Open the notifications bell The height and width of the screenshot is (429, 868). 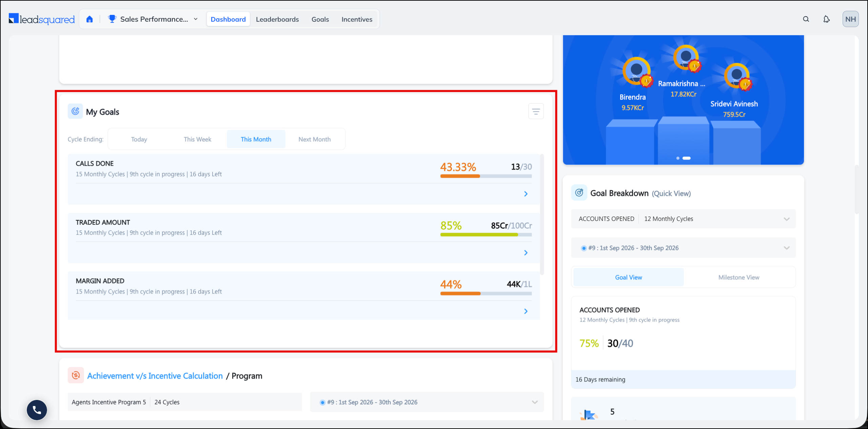point(827,19)
